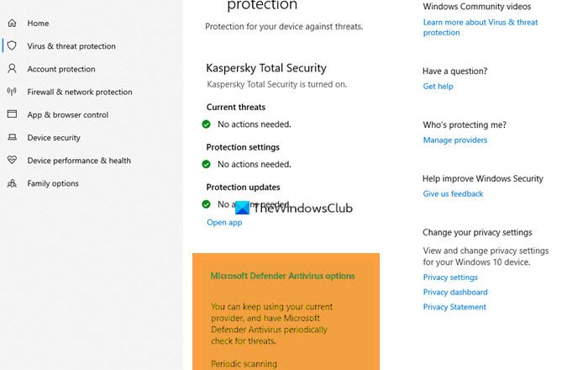Click the Family options people icon
The image size is (588, 370).
pos(12,183)
